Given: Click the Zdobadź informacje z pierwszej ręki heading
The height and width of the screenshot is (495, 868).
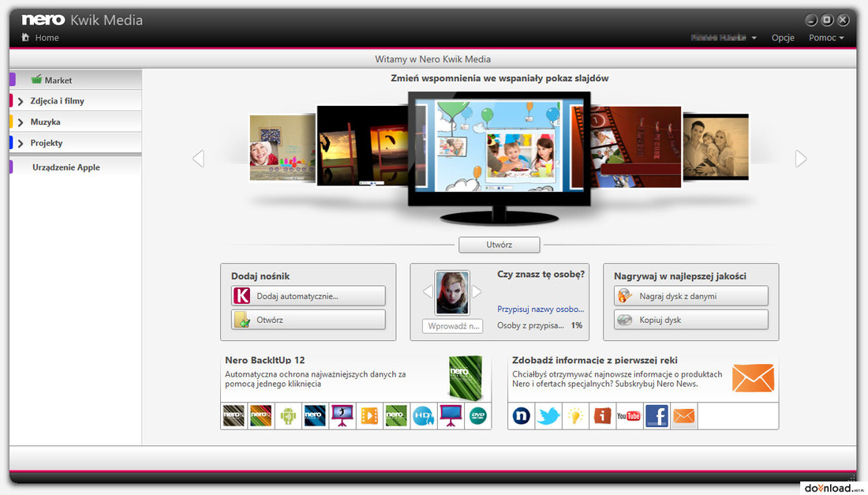Looking at the screenshot, I should click(x=594, y=360).
